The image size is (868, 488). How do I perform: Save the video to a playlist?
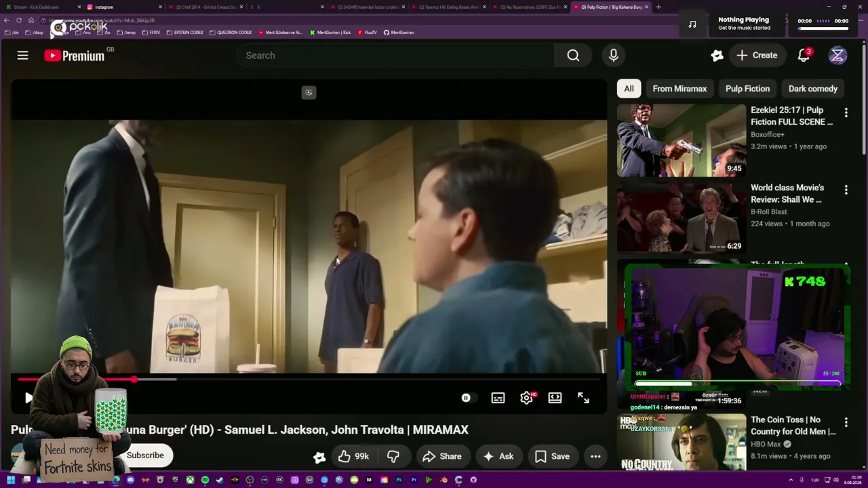553,457
